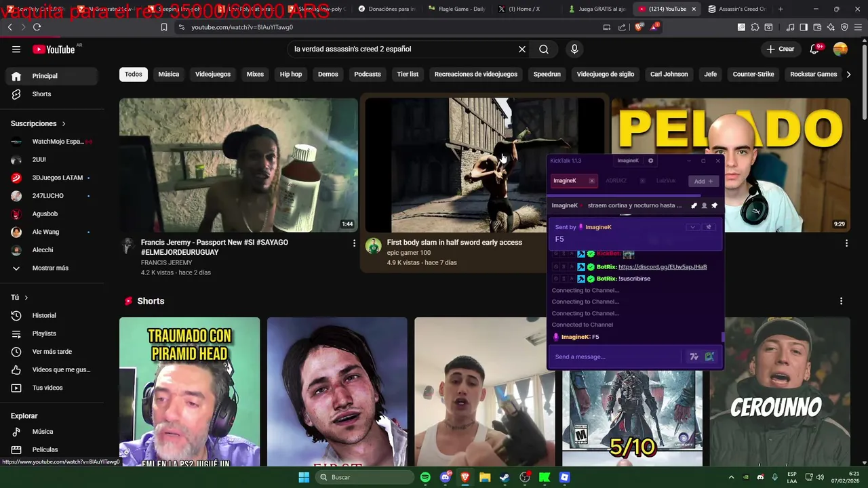868x488 pixels.
Task: Select the Podcasts filter chip
Action: [368, 75]
